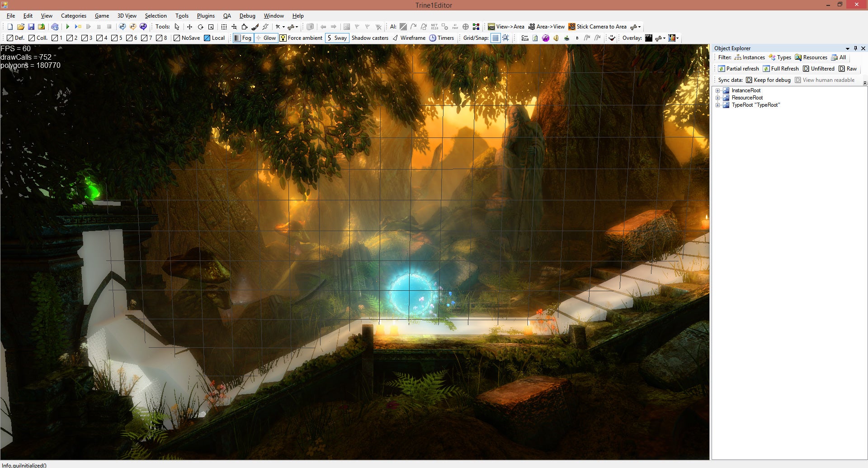This screenshot has height=468, width=868.
Task: Click the Save disk icon
Action: (x=31, y=27)
